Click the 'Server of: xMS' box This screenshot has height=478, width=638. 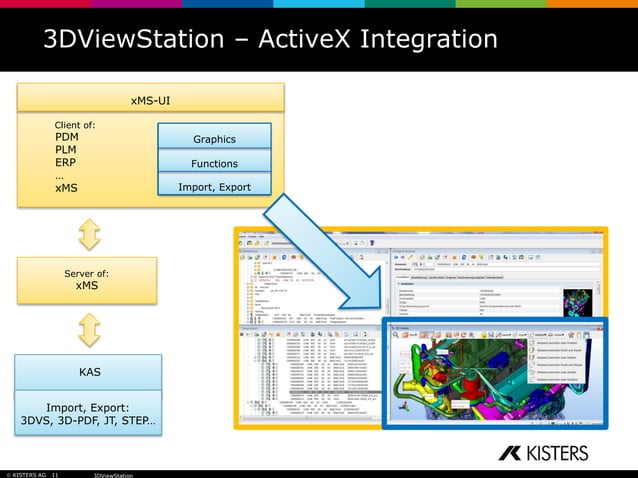click(87, 280)
